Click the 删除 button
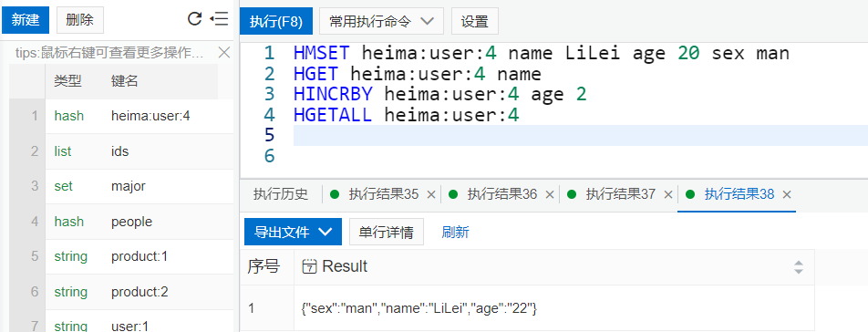This screenshot has width=868, height=332. click(x=79, y=20)
